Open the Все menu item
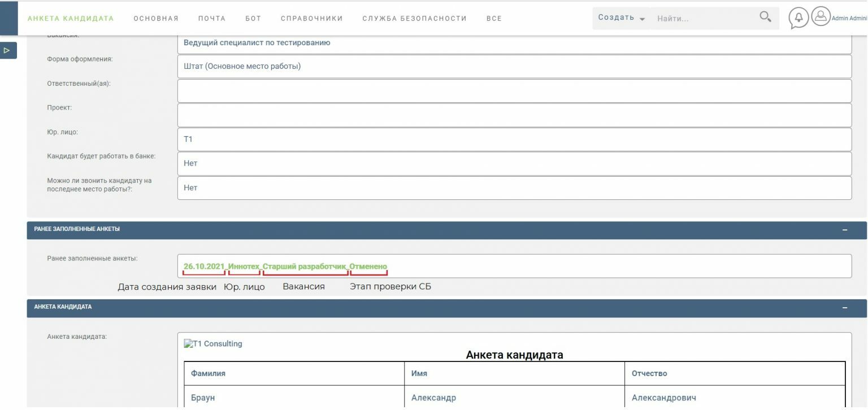This screenshot has width=868, height=410. click(494, 19)
